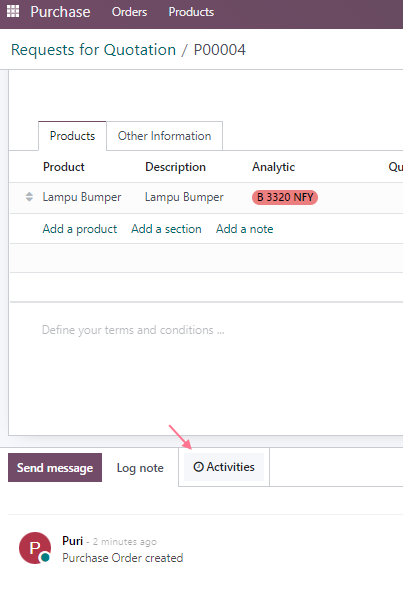The width and height of the screenshot is (403, 594).
Task: Return to the Requests for Quotation list
Action: point(94,50)
